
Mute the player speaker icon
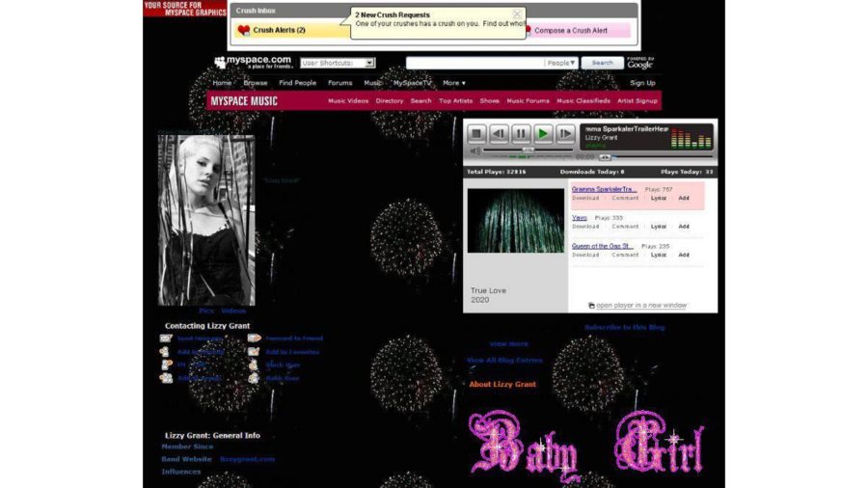475,150
